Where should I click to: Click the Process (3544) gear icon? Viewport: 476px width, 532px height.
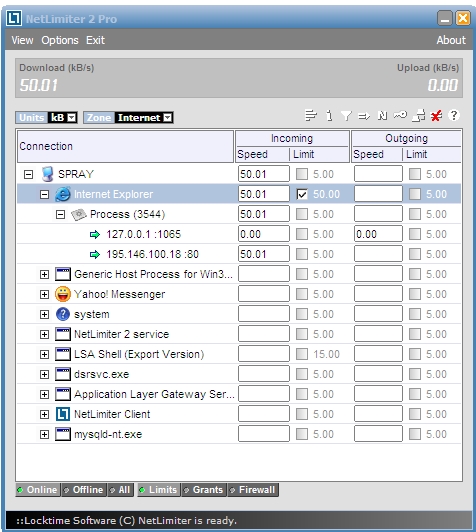point(79,214)
